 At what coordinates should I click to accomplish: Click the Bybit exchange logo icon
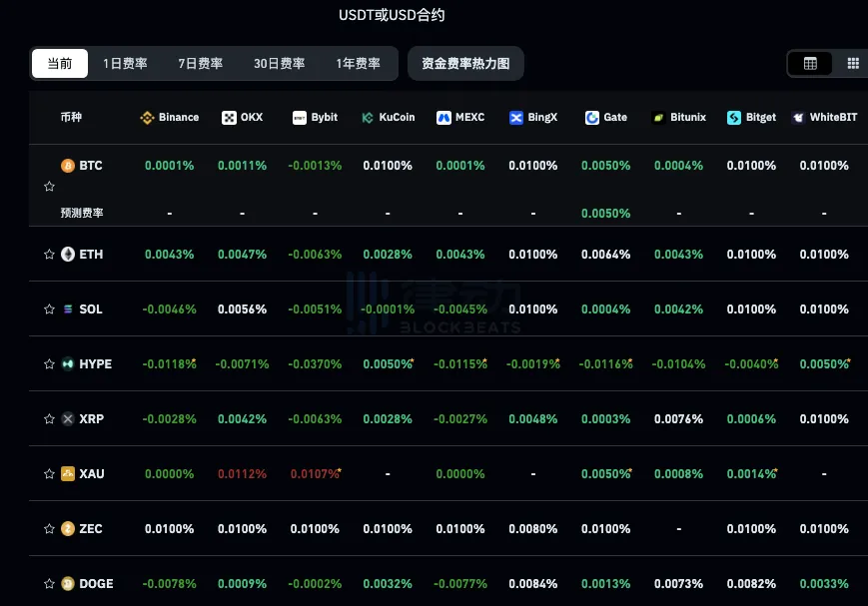[300, 118]
